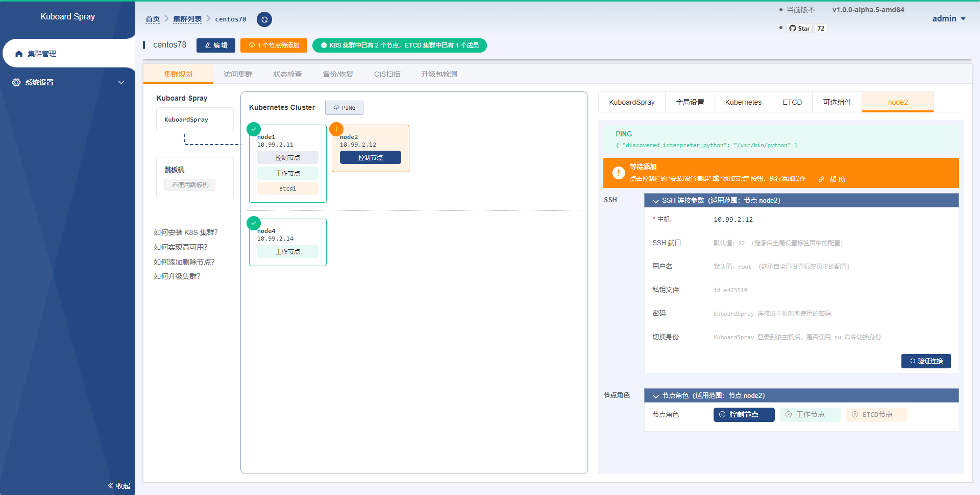This screenshot has width=980, height=495.
Task: Switch to the 备份/恢复 tab
Action: click(338, 74)
